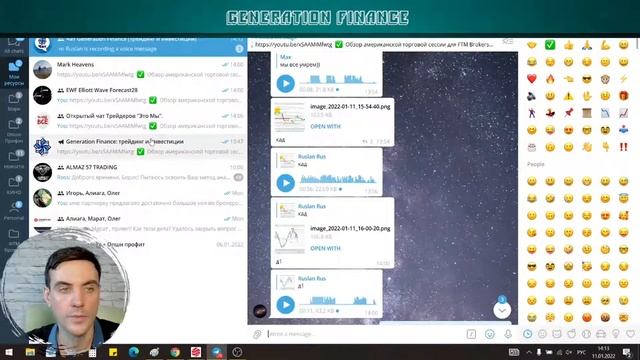Seek in Max's voice message waveform
The width and height of the screenshot is (640, 360).
click(338, 79)
